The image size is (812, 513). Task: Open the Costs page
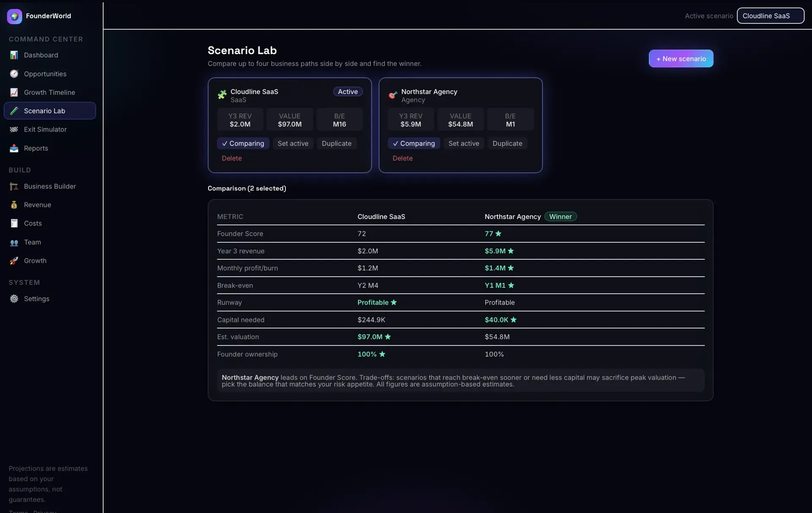[x=50, y=223]
